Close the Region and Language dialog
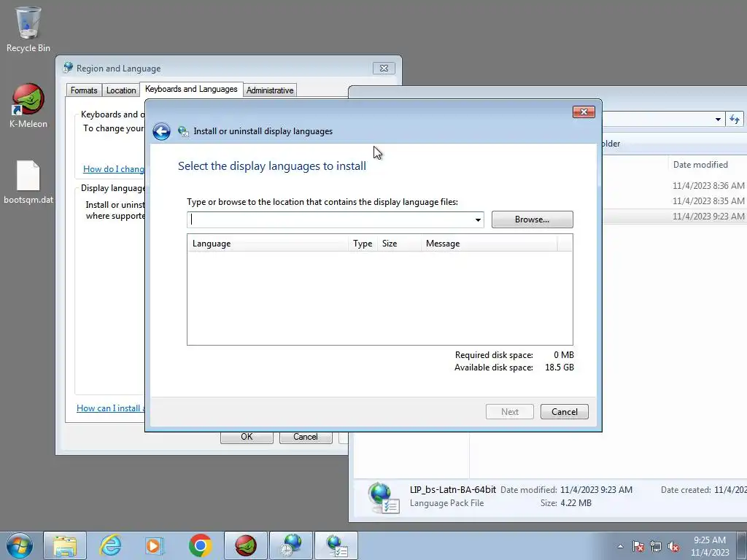The height and width of the screenshot is (560, 747). tap(384, 68)
